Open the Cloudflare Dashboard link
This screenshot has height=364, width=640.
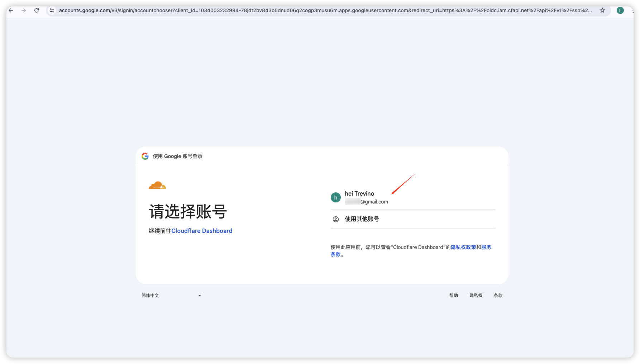click(x=202, y=231)
